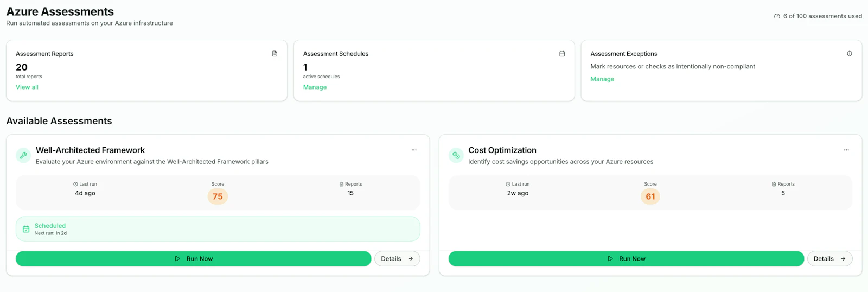Click the 'Assessment Schedules' card title
The width and height of the screenshot is (868, 292).
(x=336, y=54)
